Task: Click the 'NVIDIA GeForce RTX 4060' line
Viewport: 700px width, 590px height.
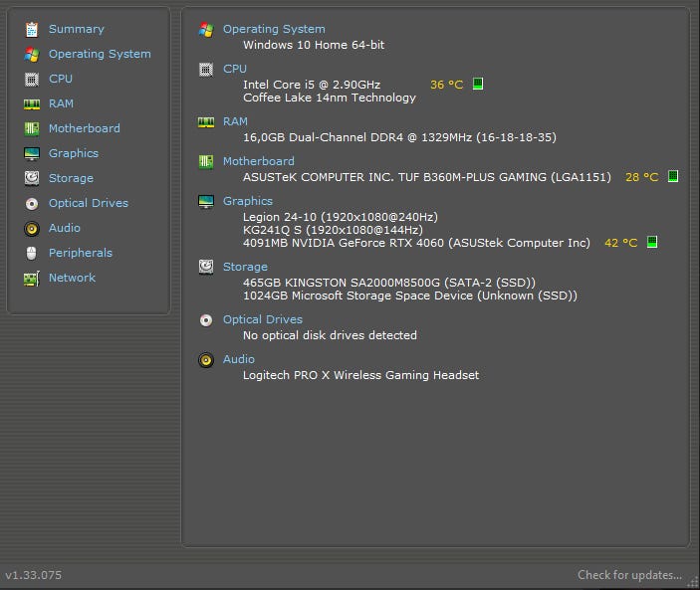Action: [416, 243]
